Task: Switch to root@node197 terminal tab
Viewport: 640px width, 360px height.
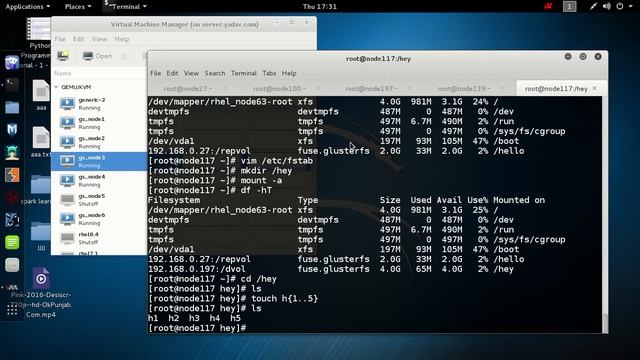Action: [371, 89]
